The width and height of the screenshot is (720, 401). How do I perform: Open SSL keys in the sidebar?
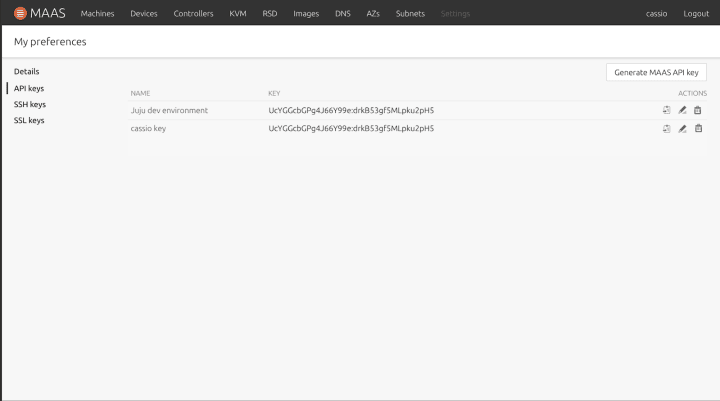click(x=29, y=120)
